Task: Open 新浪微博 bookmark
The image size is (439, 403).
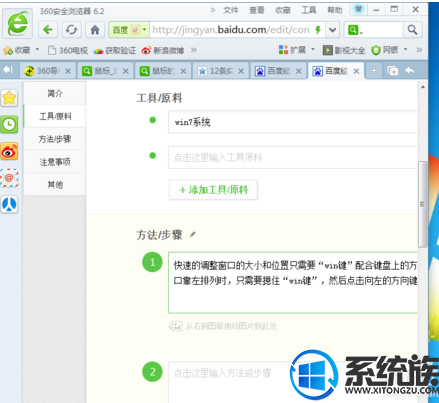Action: point(163,50)
